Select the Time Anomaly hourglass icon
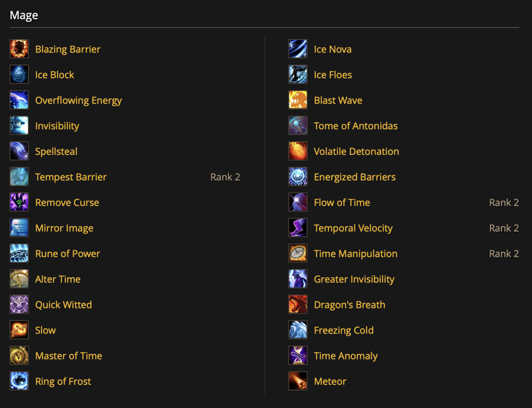 point(298,356)
